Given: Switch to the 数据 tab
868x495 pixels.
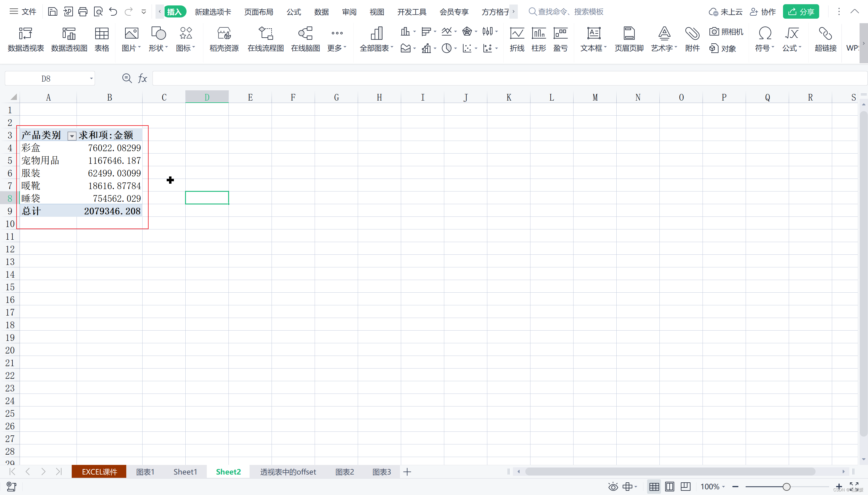Looking at the screenshot, I should 322,12.
